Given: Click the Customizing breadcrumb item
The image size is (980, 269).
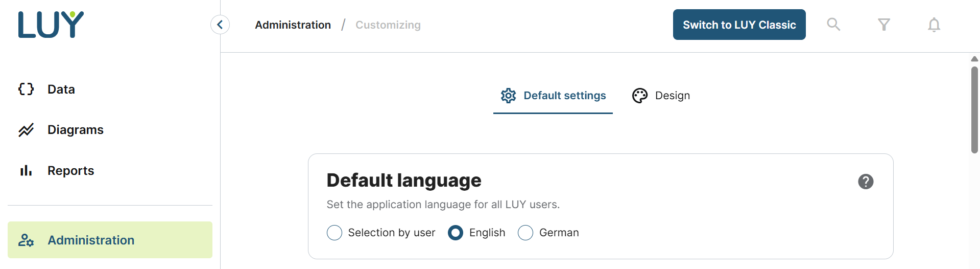Looking at the screenshot, I should [388, 25].
